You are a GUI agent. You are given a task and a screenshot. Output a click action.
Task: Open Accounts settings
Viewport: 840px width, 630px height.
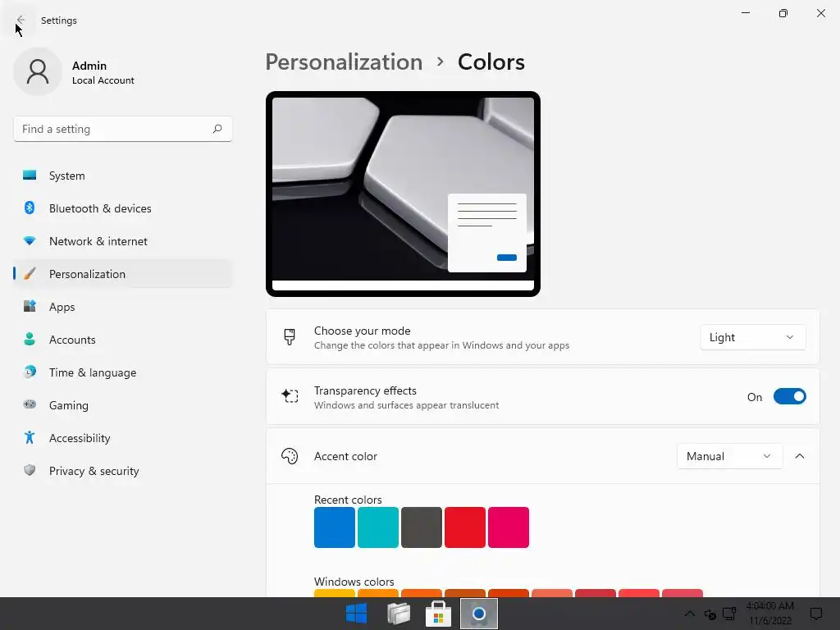pos(123,340)
